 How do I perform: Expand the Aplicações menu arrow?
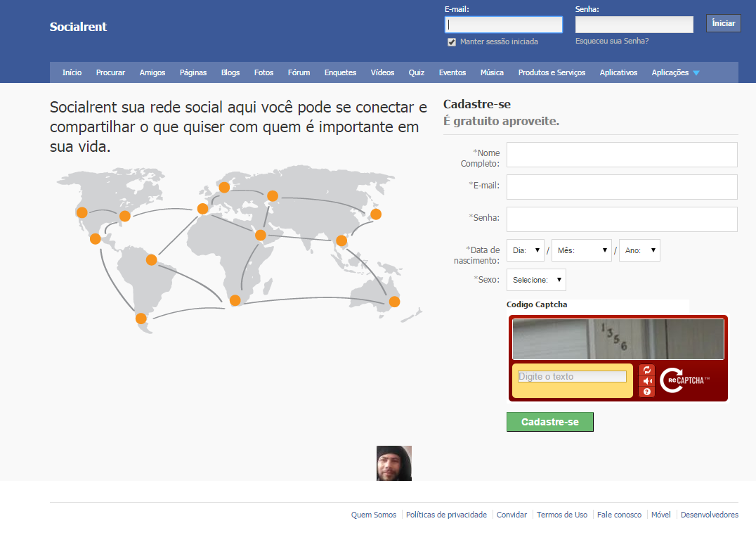pyautogui.click(x=696, y=73)
